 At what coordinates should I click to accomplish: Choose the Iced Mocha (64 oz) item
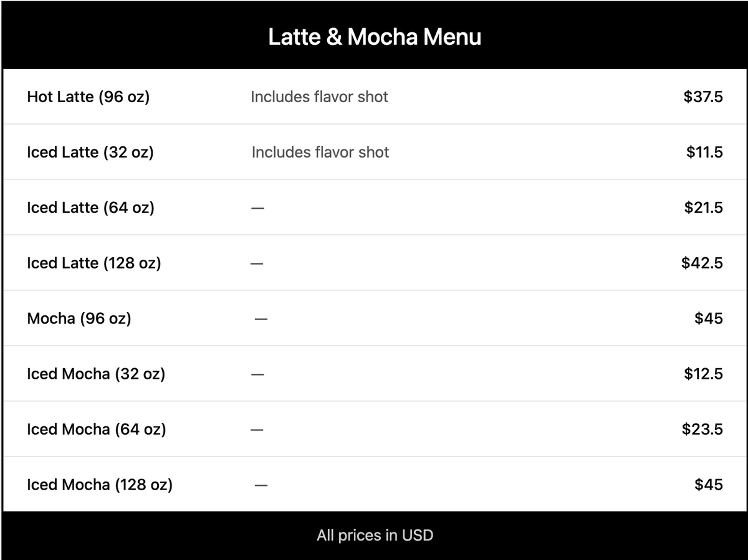97,429
